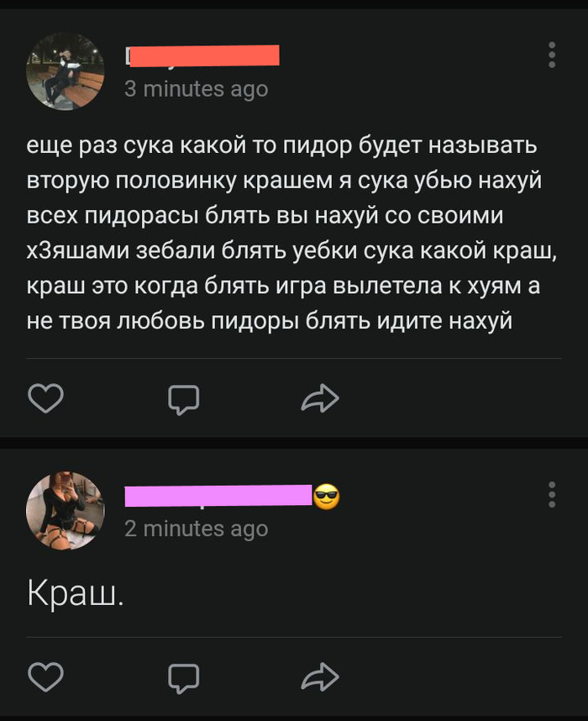
Task: Open the avatar of the 'Краш.' post author
Action: pyautogui.click(x=66, y=510)
